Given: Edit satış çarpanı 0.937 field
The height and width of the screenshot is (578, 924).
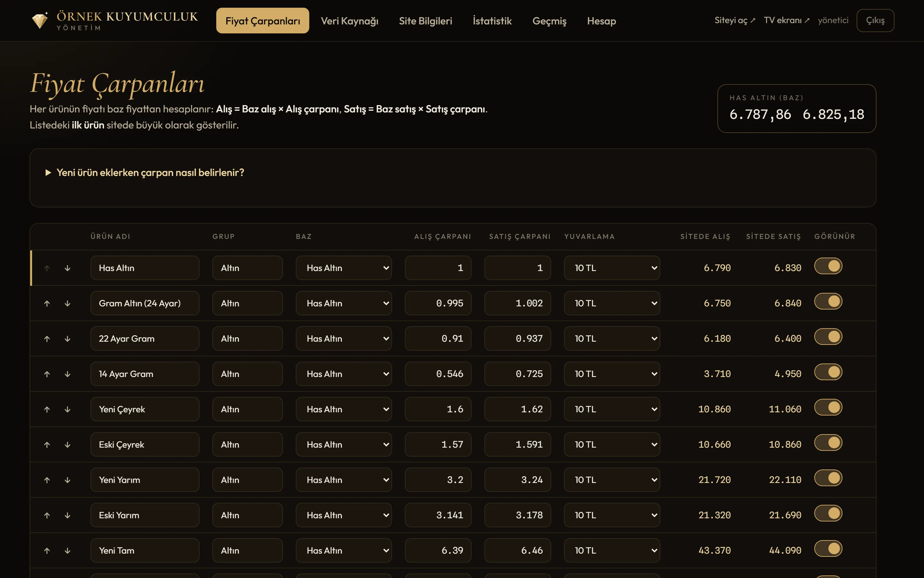Looking at the screenshot, I should click(x=518, y=339).
